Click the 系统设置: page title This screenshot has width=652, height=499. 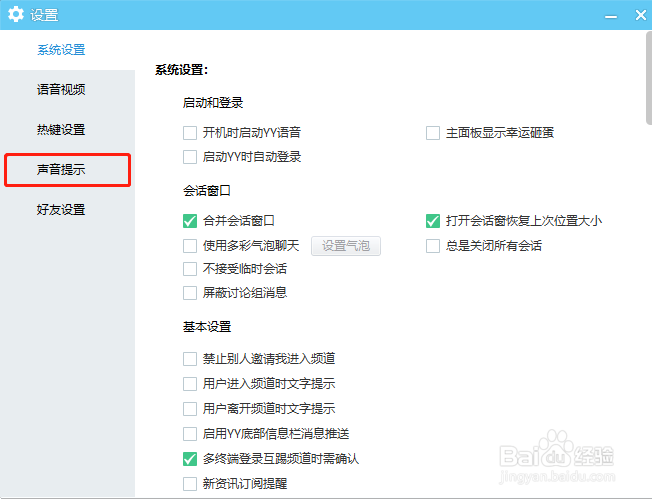point(181,70)
